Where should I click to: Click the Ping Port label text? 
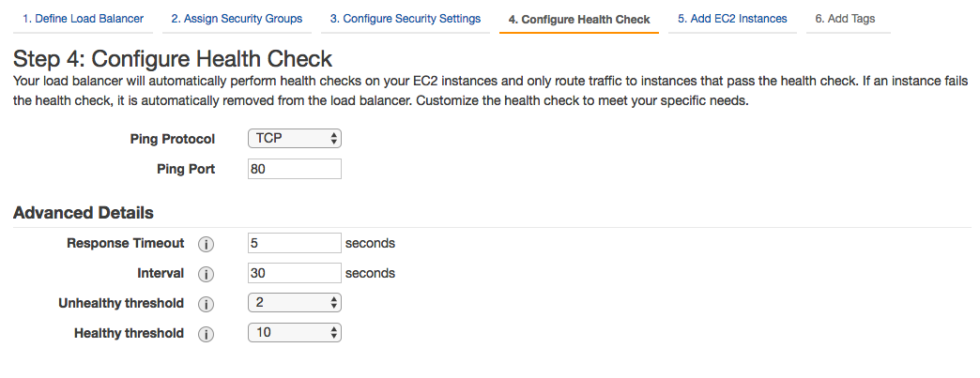click(186, 169)
